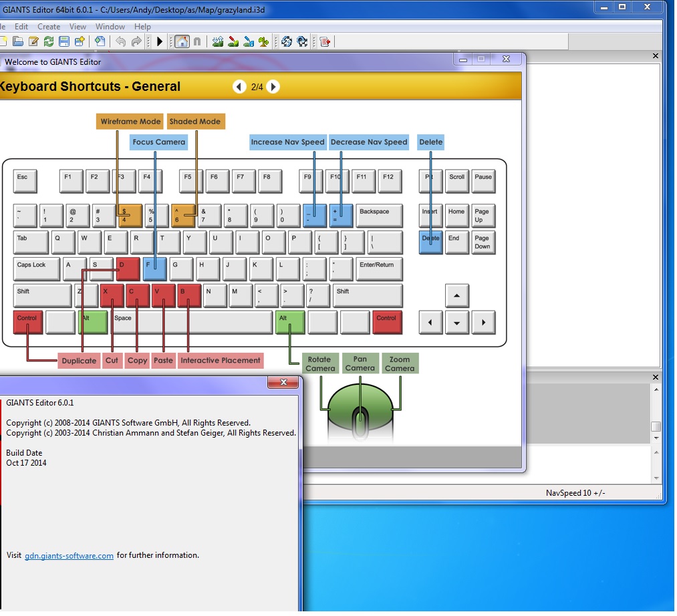Viewport: 677px width, 616px height.
Task: Click the 'Keyboard Shortcuts - General' heading
Action: pos(90,86)
